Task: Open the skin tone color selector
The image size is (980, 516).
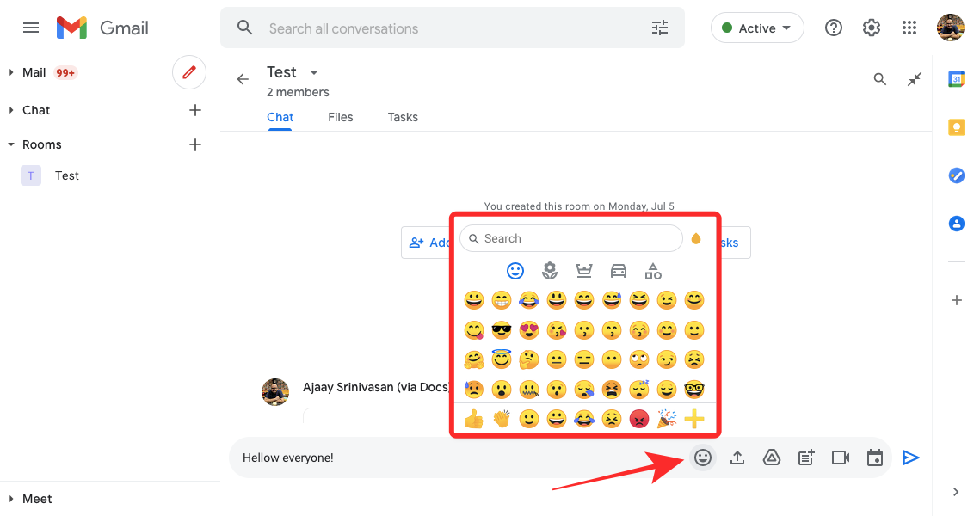Action: [696, 238]
